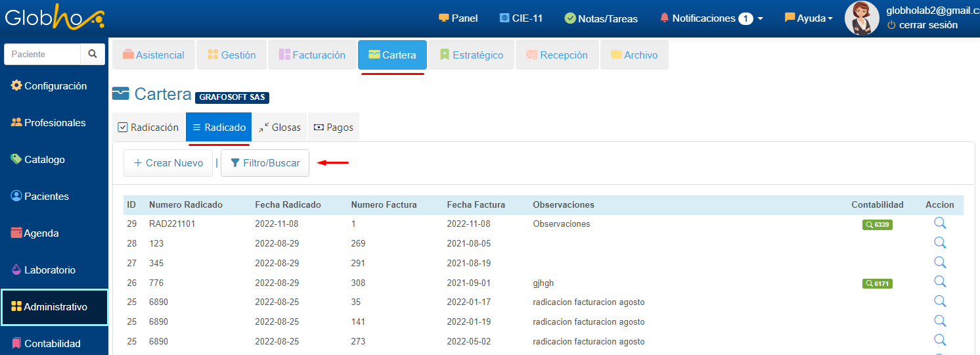Open Panel from the top bar
This screenshot has height=355, width=980.
tap(458, 18)
